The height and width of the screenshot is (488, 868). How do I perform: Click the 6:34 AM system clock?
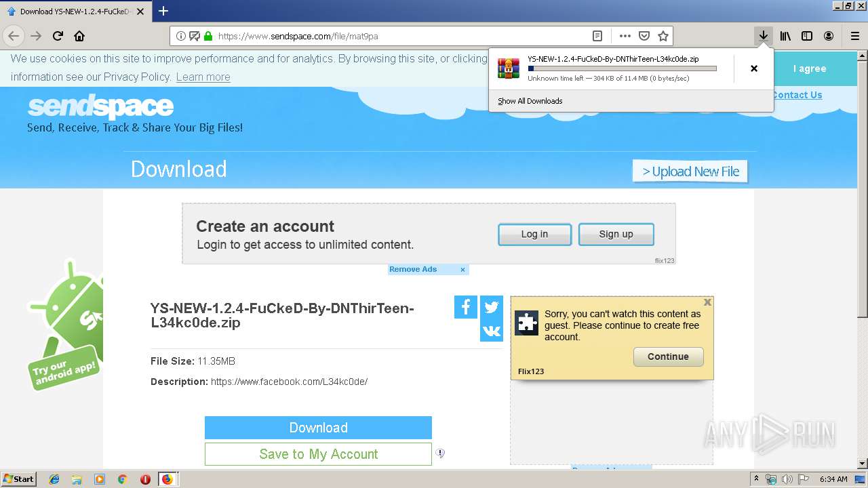tap(833, 479)
